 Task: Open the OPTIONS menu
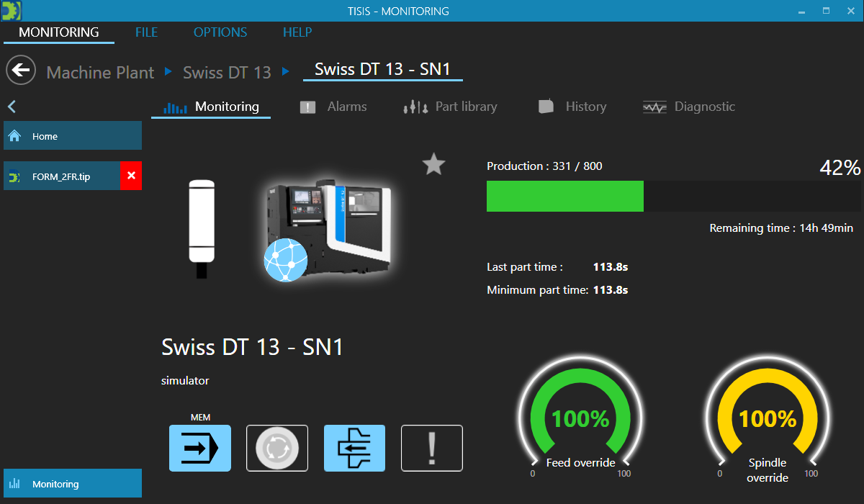(x=220, y=32)
